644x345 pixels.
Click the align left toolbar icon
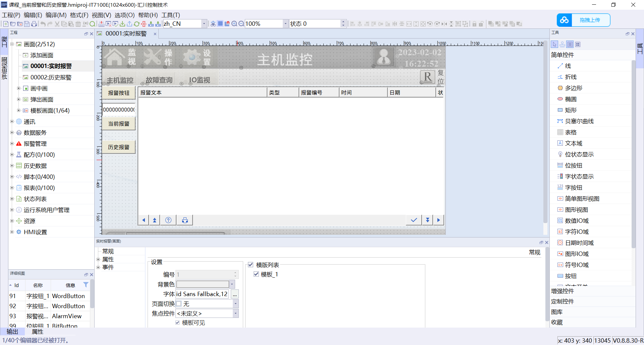coord(353,24)
